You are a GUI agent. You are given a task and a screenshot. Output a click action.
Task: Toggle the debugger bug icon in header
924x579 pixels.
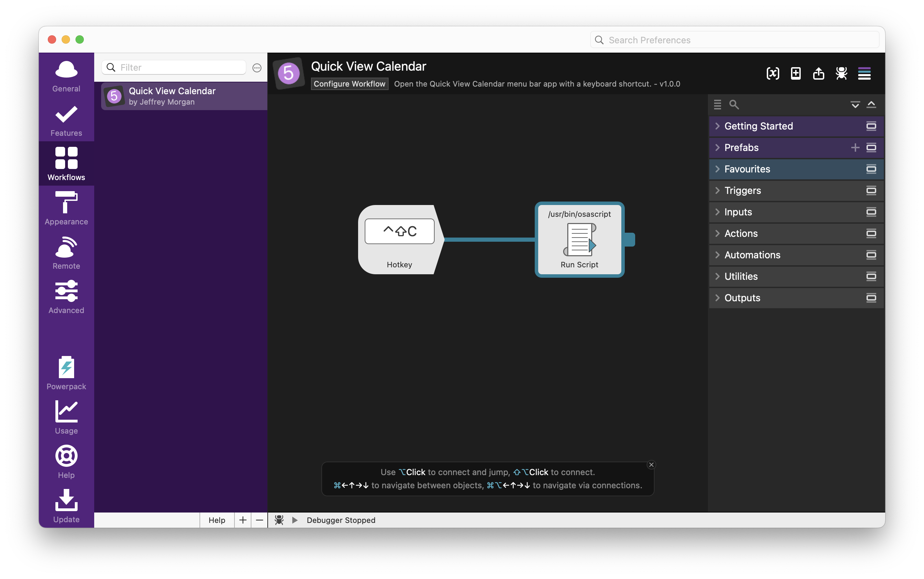tap(841, 73)
